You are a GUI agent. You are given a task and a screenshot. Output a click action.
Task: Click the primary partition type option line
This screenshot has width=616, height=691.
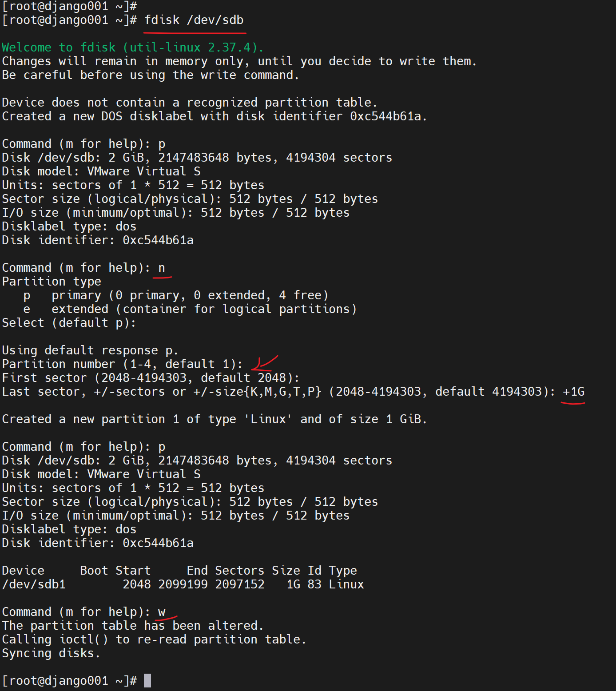176,295
